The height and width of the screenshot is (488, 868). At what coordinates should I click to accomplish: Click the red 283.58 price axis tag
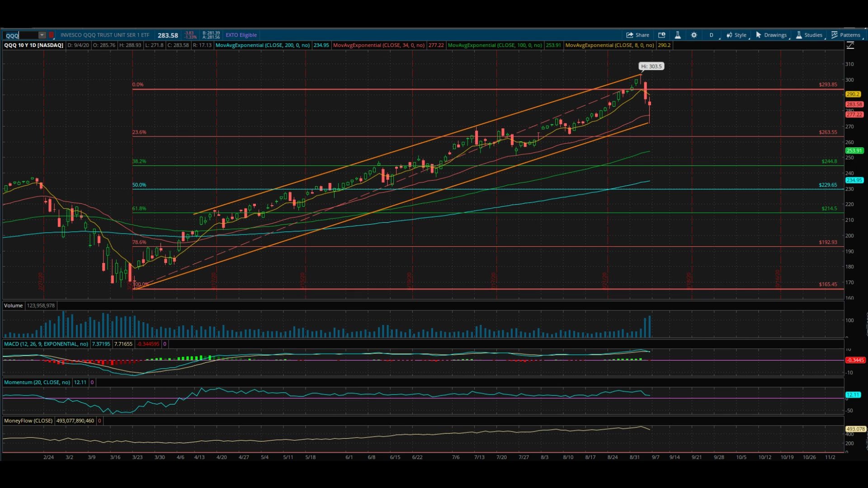[854, 104]
